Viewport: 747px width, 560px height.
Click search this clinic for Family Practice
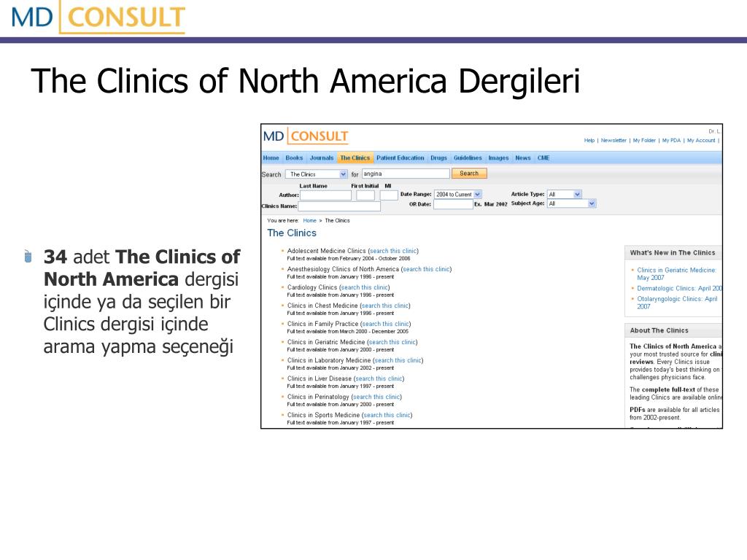pyautogui.click(x=385, y=324)
